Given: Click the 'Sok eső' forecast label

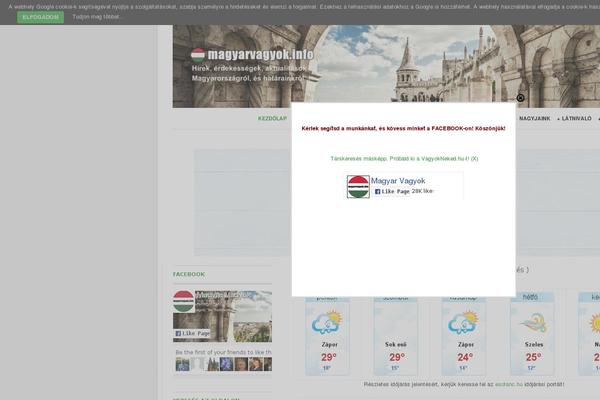Looking at the screenshot, I should [x=396, y=344].
